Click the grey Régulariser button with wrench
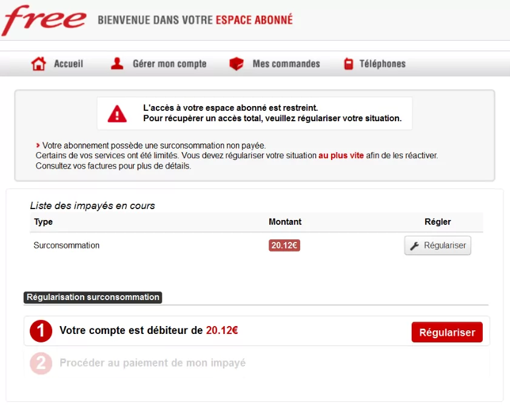 [x=437, y=245]
